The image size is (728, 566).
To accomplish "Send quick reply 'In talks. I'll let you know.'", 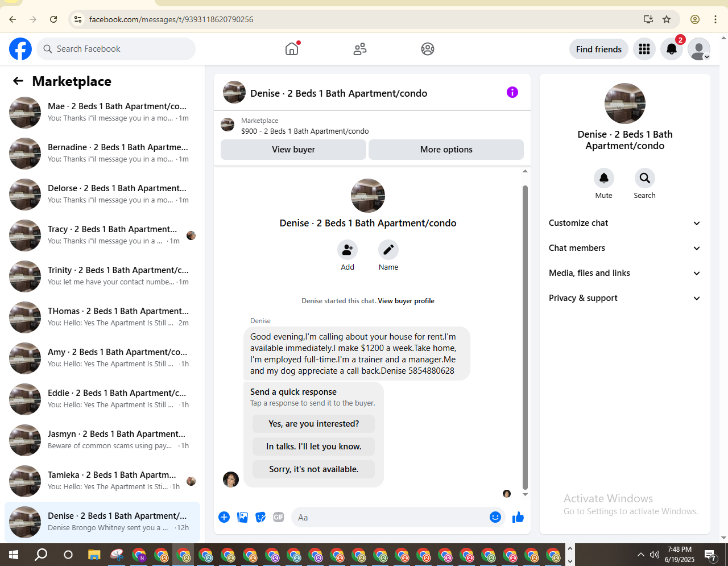I will pyautogui.click(x=314, y=447).
